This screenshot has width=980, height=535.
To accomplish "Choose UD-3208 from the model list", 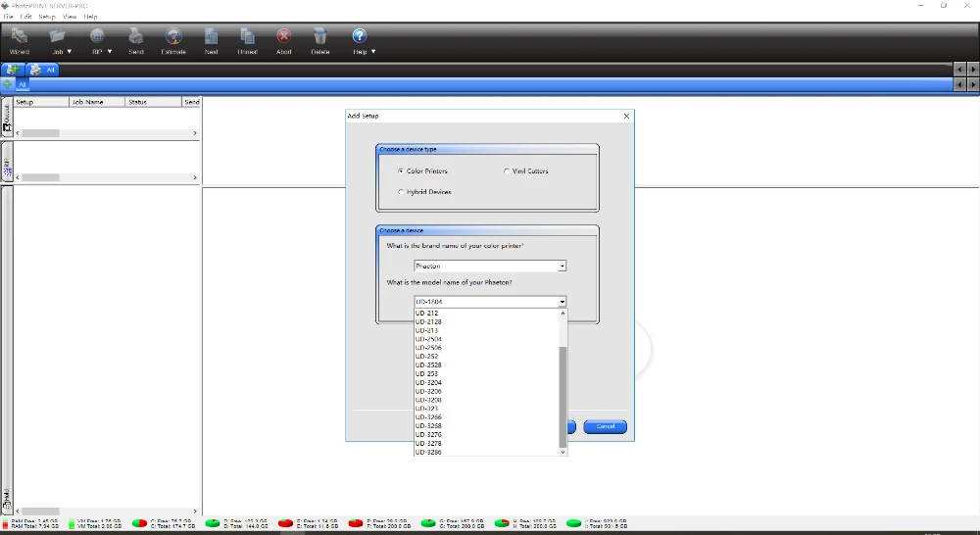I will [x=486, y=400].
